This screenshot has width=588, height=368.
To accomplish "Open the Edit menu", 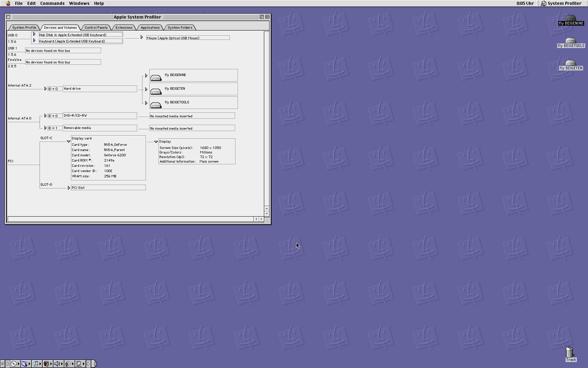I will pyautogui.click(x=31, y=4).
